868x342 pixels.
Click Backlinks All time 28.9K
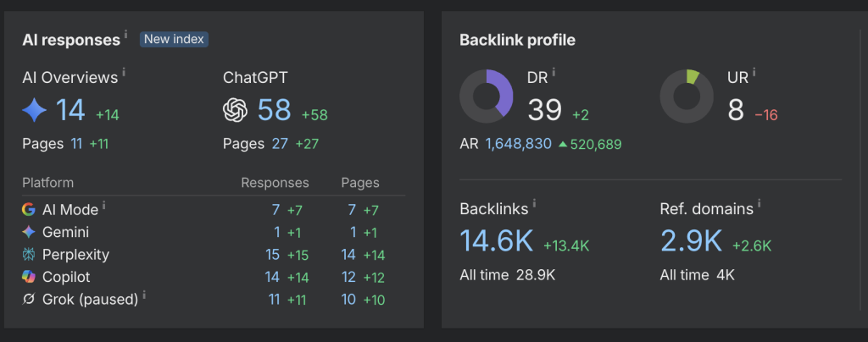click(x=508, y=275)
